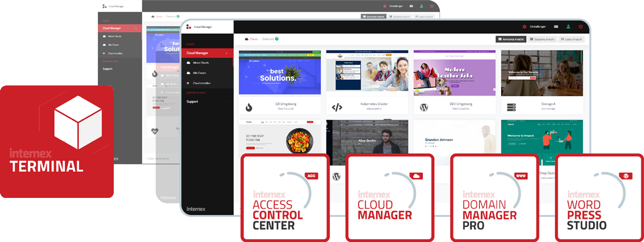Switch to Statische Ansicht in front window

[542, 39]
